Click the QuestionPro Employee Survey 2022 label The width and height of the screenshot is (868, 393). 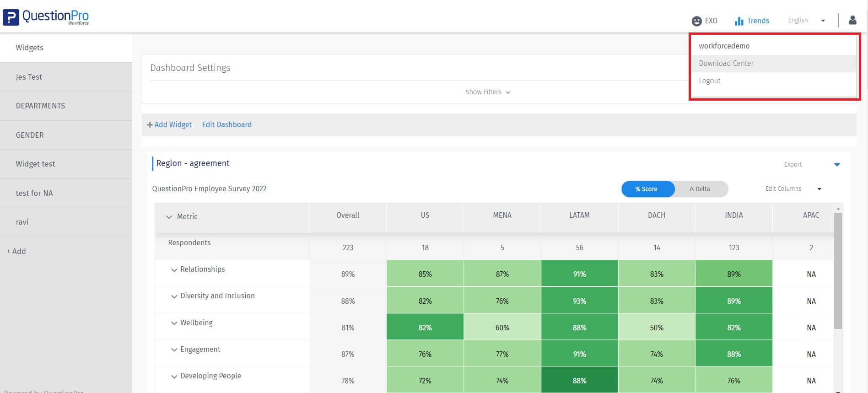[x=209, y=188]
